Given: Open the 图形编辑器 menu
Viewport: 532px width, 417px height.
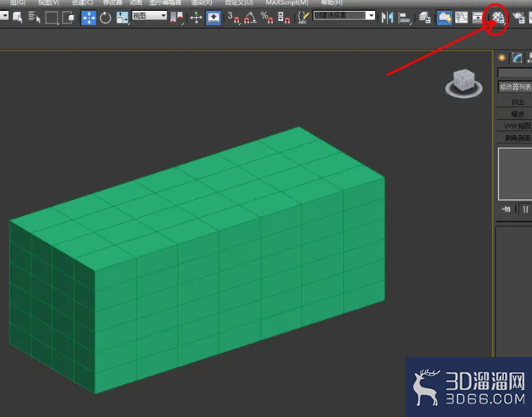Looking at the screenshot, I should pos(166,3).
